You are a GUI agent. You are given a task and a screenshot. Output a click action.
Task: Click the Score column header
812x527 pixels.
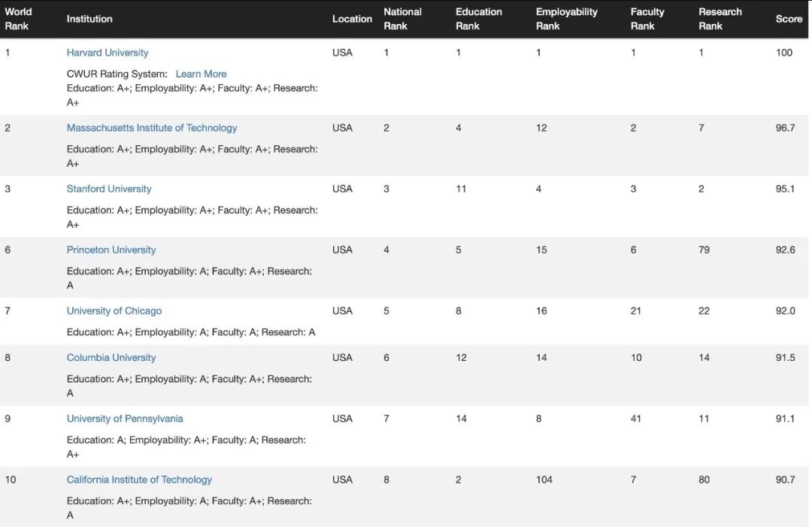789,19
